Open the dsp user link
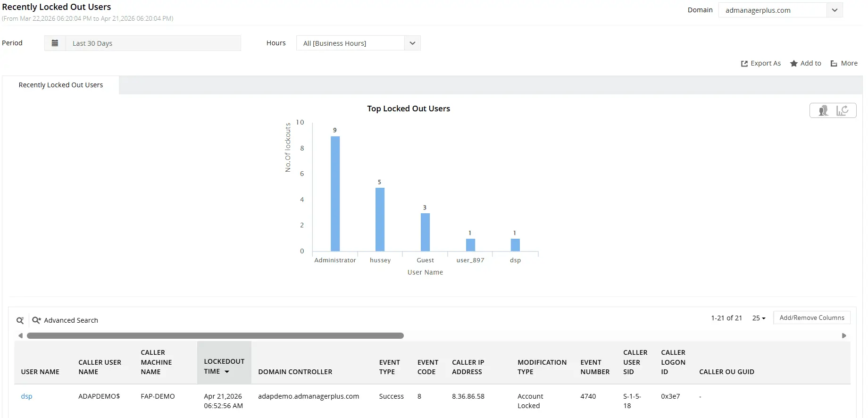868x418 pixels. (26, 396)
